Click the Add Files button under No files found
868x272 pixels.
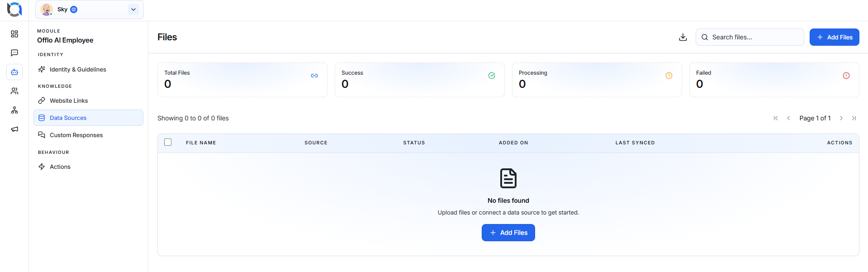[508, 233]
